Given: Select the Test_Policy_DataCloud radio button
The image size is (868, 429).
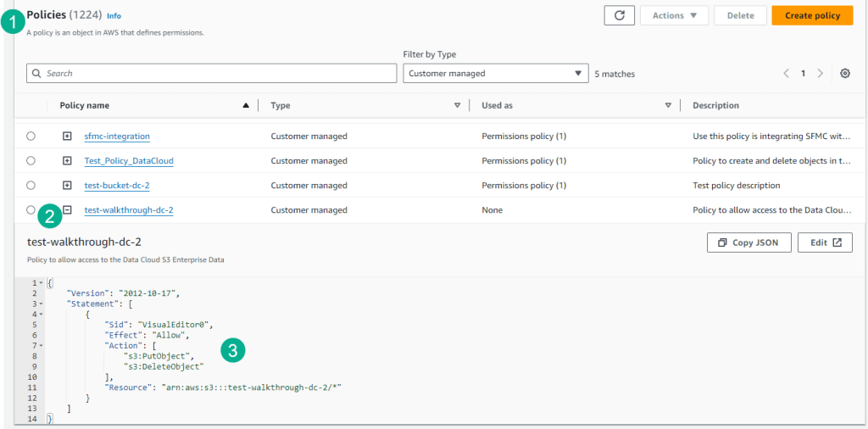Looking at the screenshot, I should point(31,161).
